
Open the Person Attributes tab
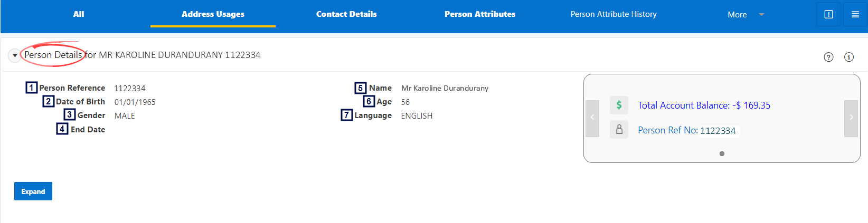(480, 14)
